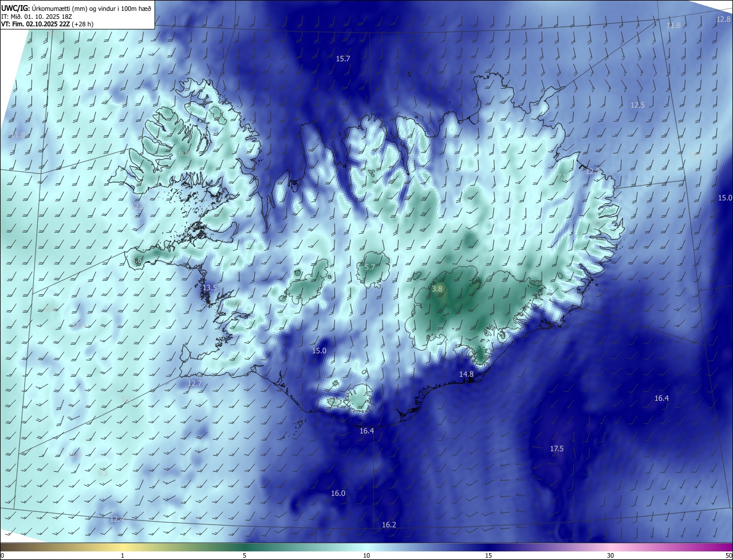The image size is (733, 560).
Task: Click the color scale tick labeled 50
Action: click(728, 555)
